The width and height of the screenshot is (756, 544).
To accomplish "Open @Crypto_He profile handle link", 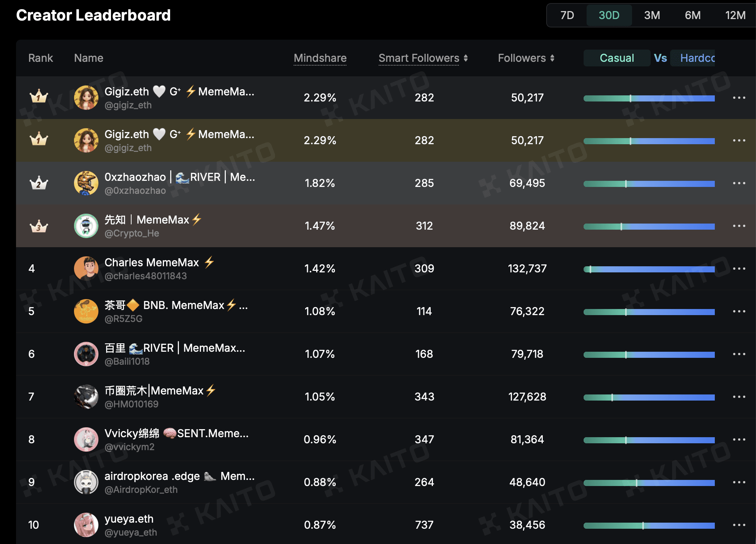I will [x=132, y=233].
